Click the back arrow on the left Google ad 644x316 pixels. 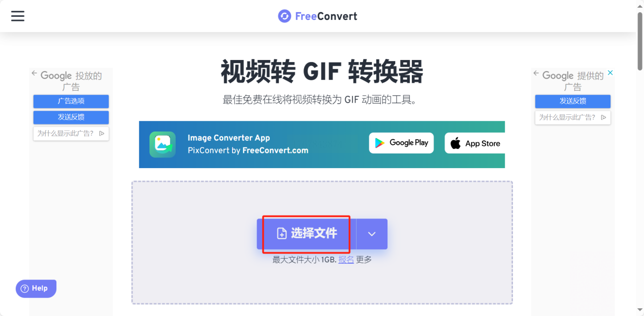pos(35,74)
